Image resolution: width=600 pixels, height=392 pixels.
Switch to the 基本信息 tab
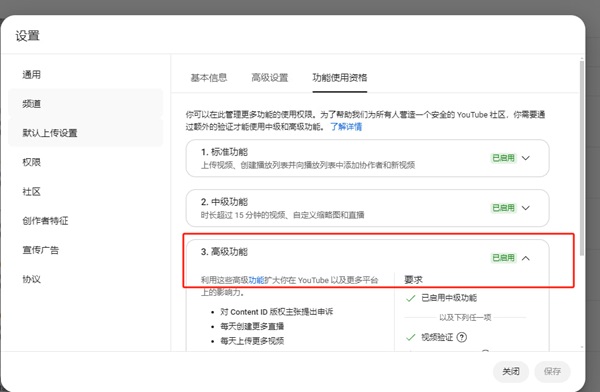pyautogui.click(x=209, y=78)
